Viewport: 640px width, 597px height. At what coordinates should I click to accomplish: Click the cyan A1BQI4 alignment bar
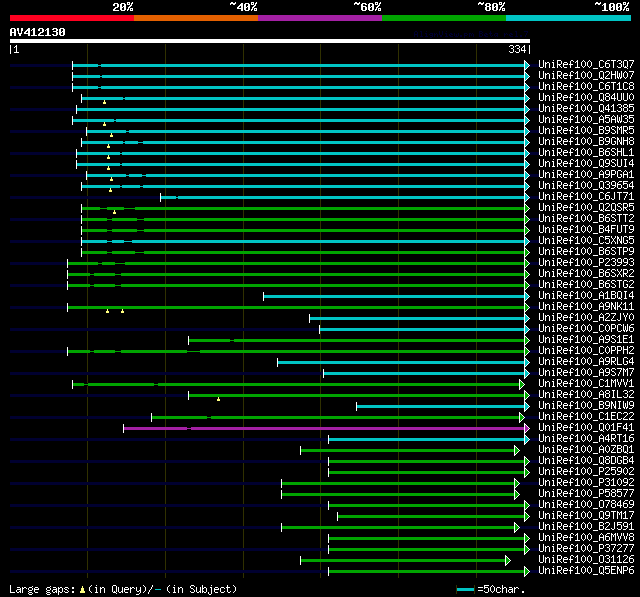[394, 296]
